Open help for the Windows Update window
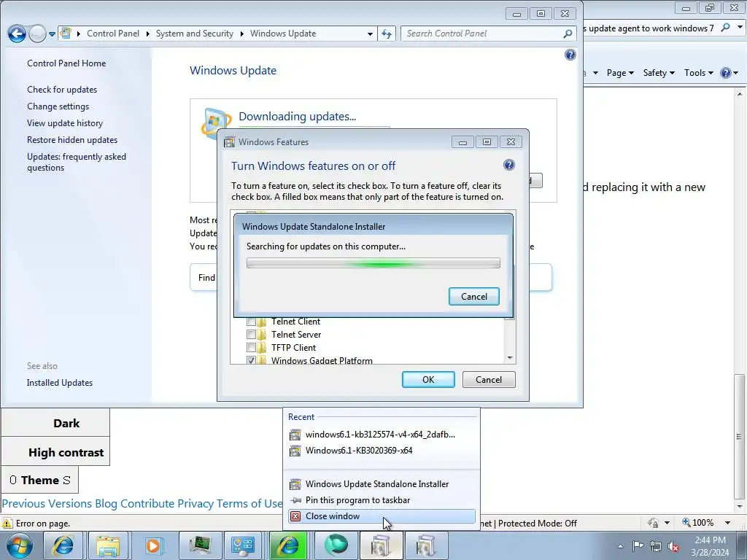This screenshot has height=560, width=747. coord(570,55)
